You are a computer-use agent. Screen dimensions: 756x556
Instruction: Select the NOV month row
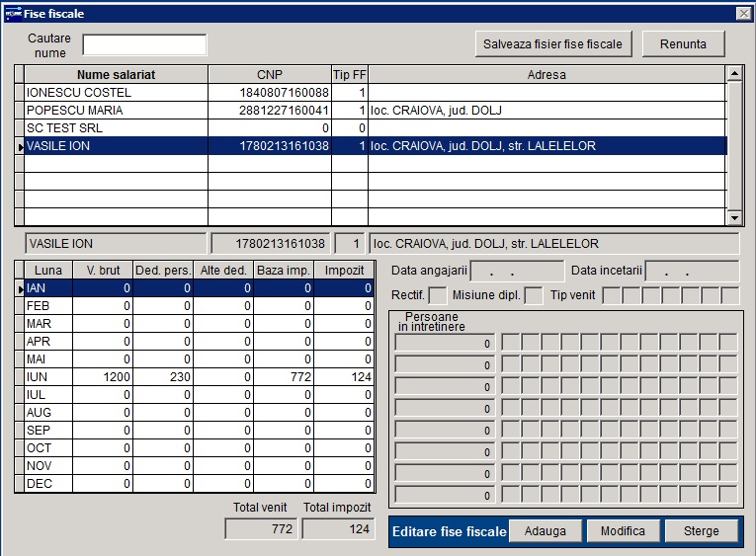click(195, 466)
